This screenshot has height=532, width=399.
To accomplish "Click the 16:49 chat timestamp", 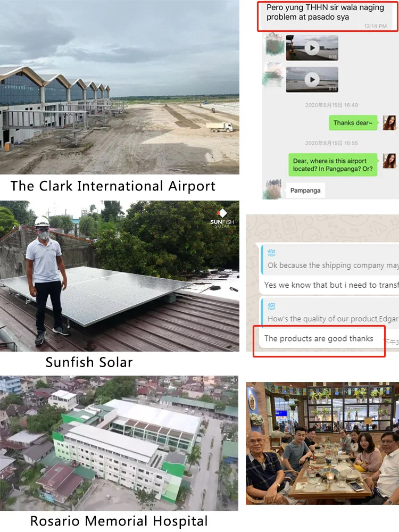I will pos(331,105).
